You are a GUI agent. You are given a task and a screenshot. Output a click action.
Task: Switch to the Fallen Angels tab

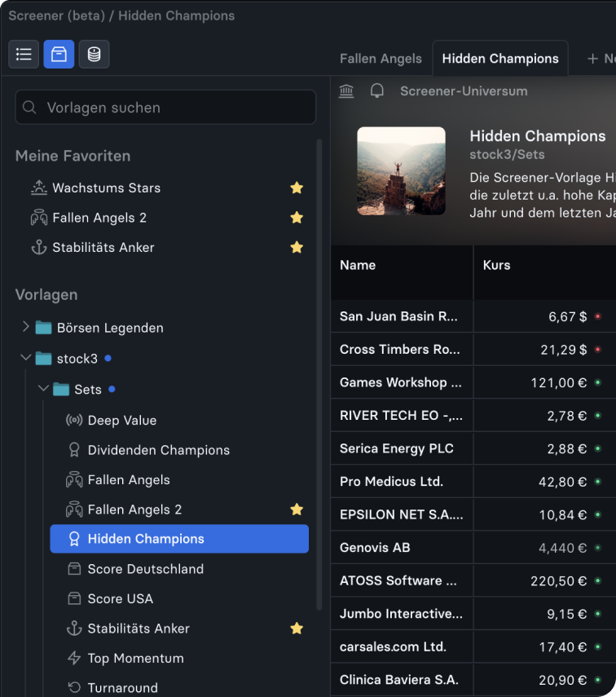click(x=381, y=59)
